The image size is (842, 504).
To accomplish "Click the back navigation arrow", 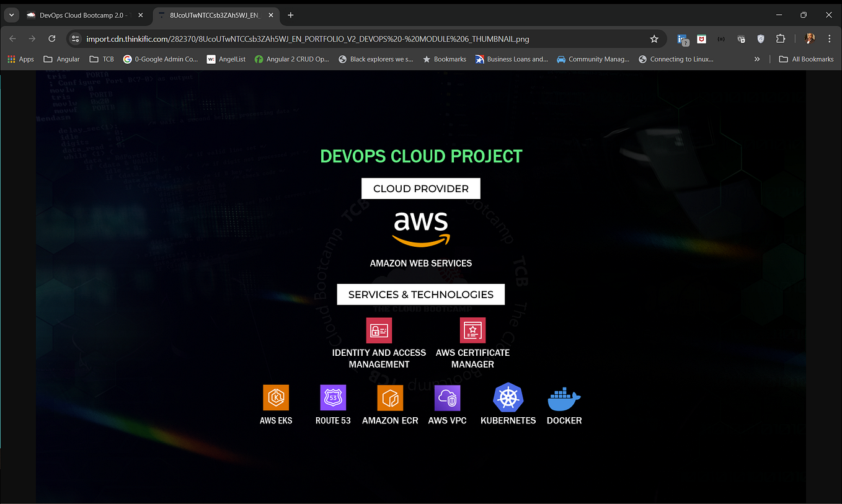I will [x=12, y=38].
